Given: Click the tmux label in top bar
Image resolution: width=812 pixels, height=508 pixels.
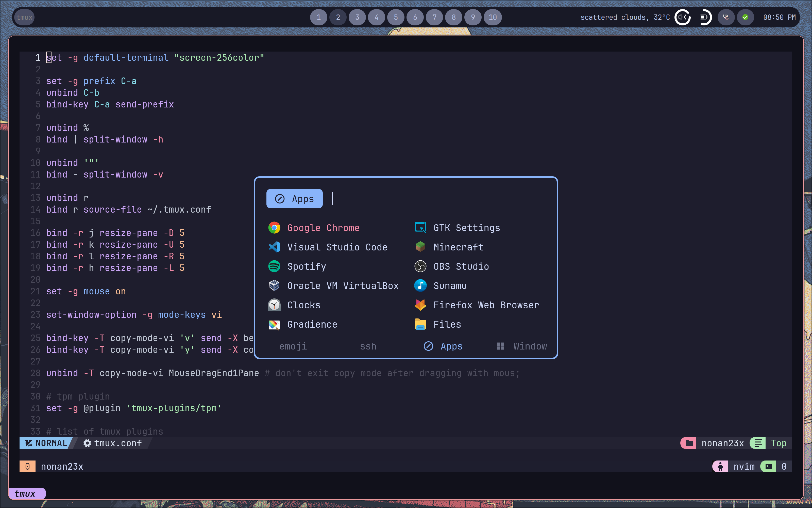Looking at the screenshot, I should coord(25,17).
